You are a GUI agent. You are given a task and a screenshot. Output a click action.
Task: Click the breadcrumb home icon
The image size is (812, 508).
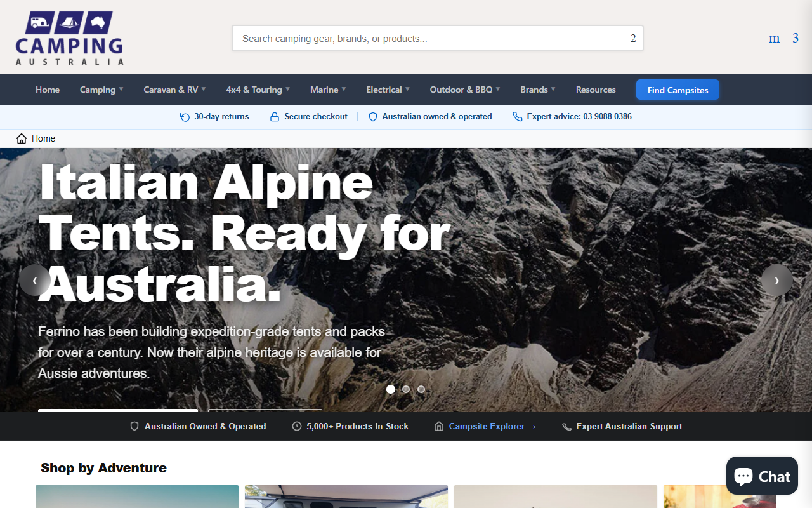click(22, 138)
